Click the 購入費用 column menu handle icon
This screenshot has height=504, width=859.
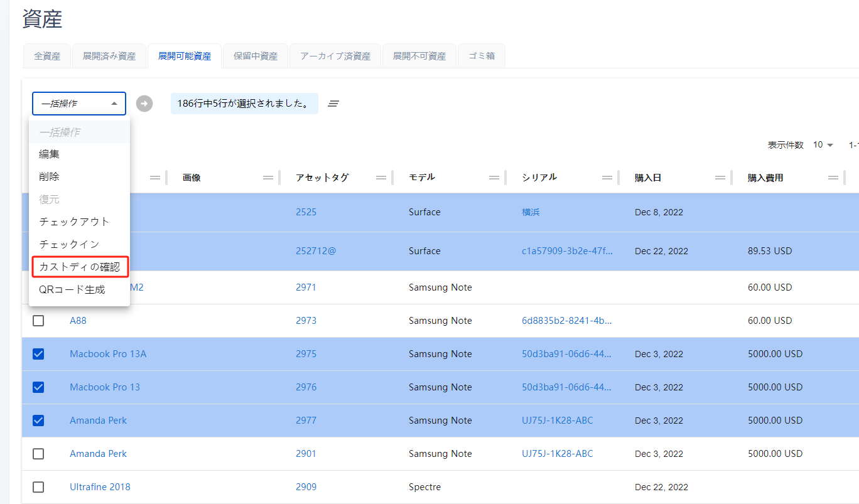click(833, 178)
